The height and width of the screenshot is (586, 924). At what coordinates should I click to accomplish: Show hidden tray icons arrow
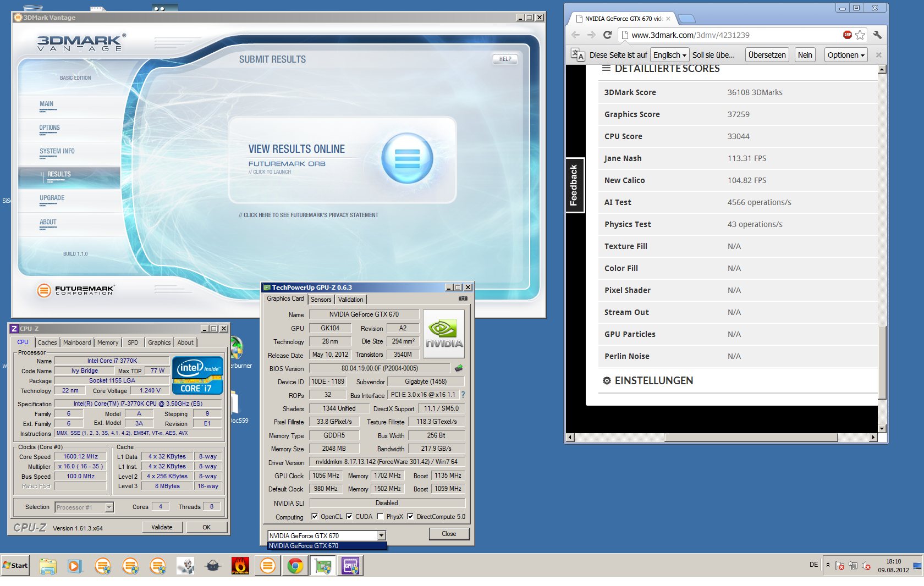click(x=828, y=565)
